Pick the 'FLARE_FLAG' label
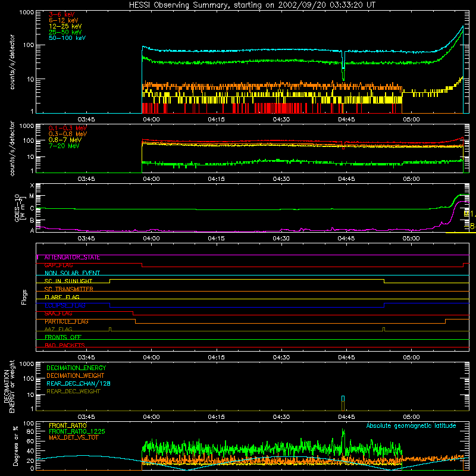The width and height of the screenshot is (476, 476). 62,297
